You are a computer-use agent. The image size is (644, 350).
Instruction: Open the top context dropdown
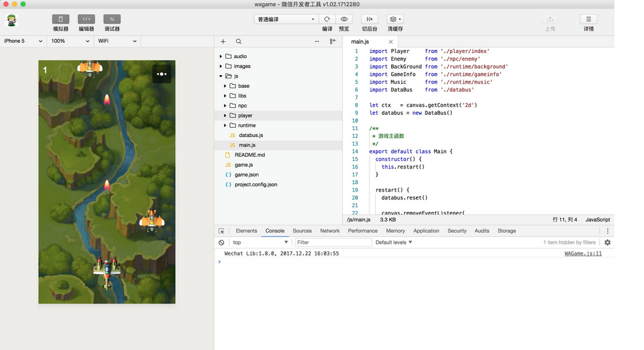(x=260, y=243)
